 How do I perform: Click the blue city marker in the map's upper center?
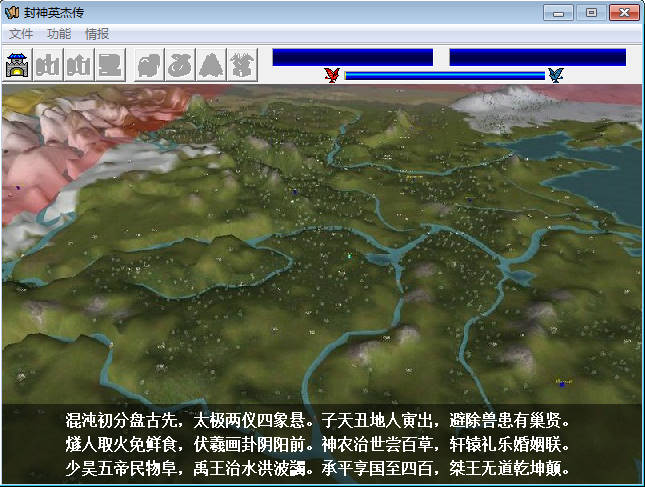(x=294, y=192)
